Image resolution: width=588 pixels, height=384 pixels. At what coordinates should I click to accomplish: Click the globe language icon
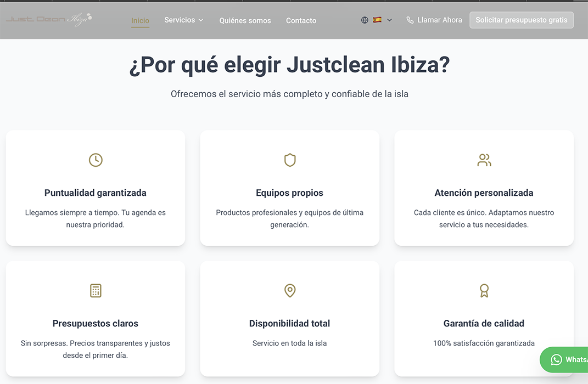(x=365, y=20)
